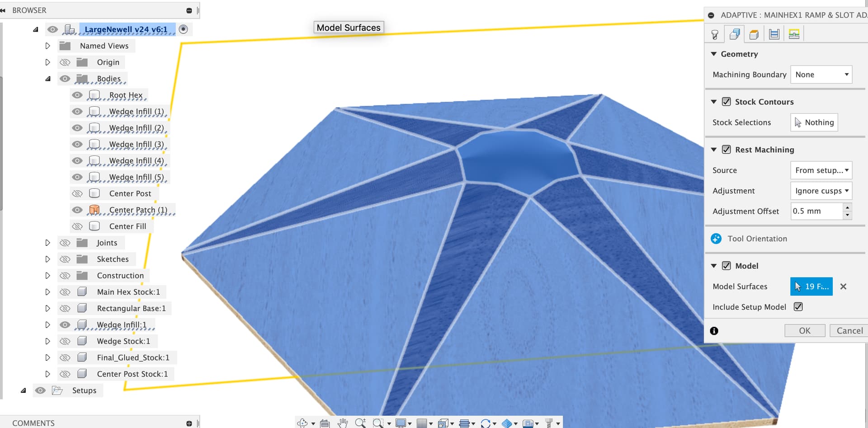This screenshot has width=868, height=428.
Task: Open Grid and Snaps settings icon
Action: click(421, 423)
